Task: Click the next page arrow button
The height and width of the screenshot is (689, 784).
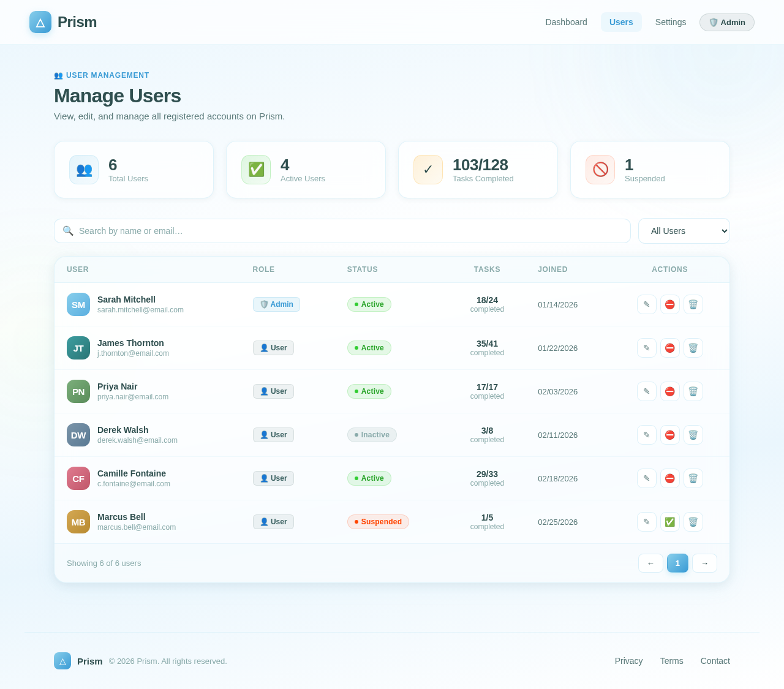Action: click(705, 563)
